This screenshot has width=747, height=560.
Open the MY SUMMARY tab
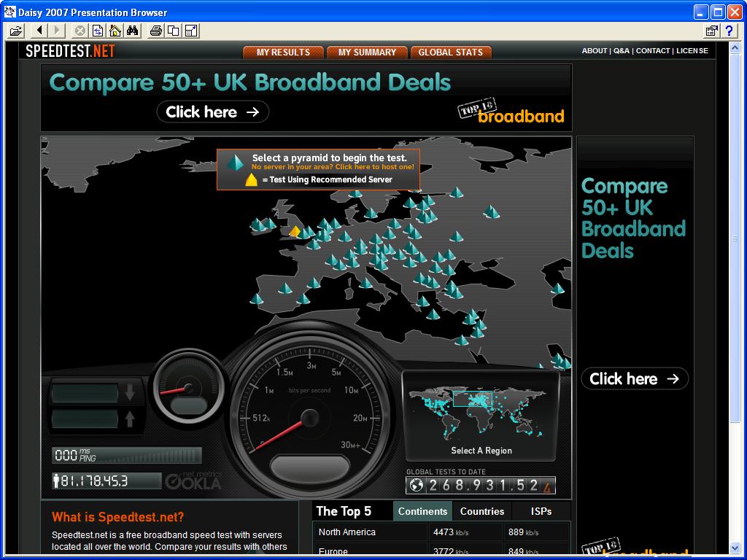(x=368, y=52)
